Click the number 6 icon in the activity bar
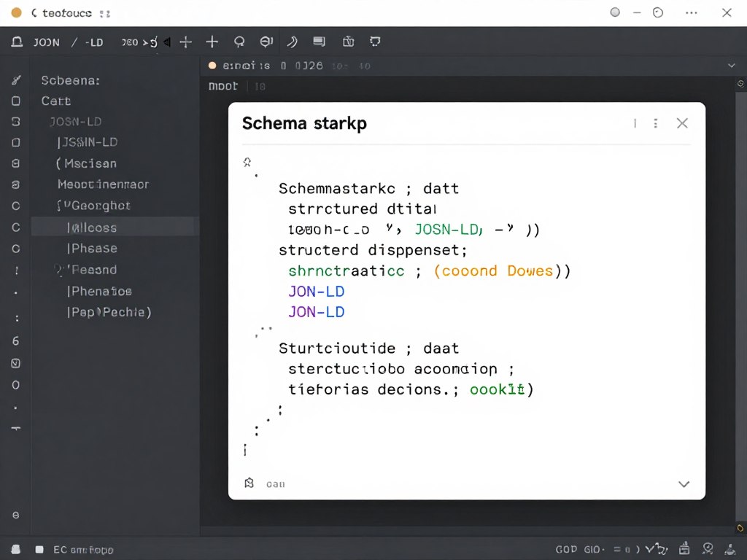This screenshot has width=747, height=560. point(16,341)
